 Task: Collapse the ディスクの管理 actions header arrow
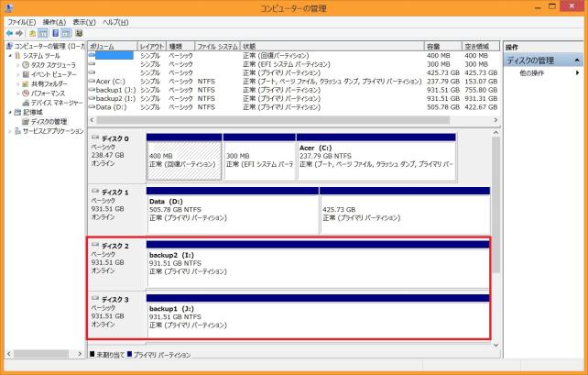(x=577, y=61)
